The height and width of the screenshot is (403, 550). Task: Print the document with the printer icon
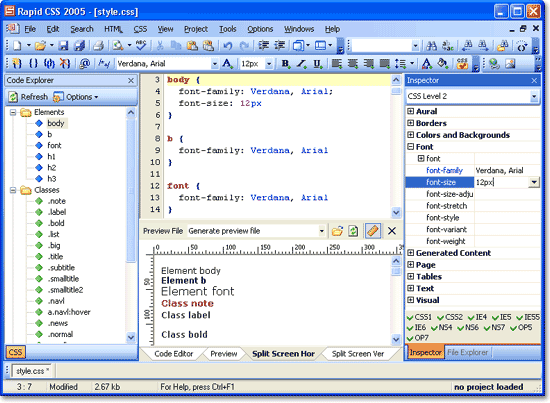tap(99, 46)
